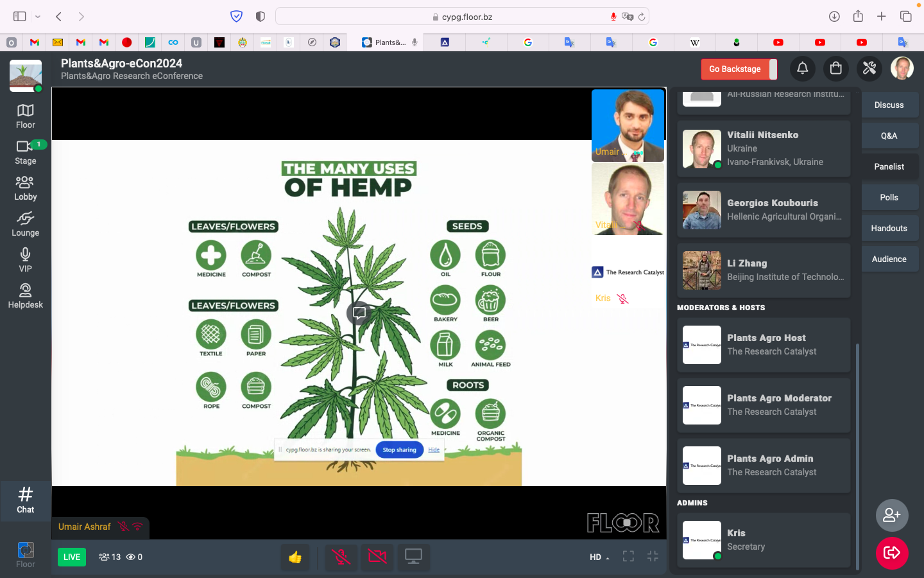Viewport: 924px width, 578px height.
Task: Click Stop sharing button
Action: pyautogui.click(x=400, y=450)
